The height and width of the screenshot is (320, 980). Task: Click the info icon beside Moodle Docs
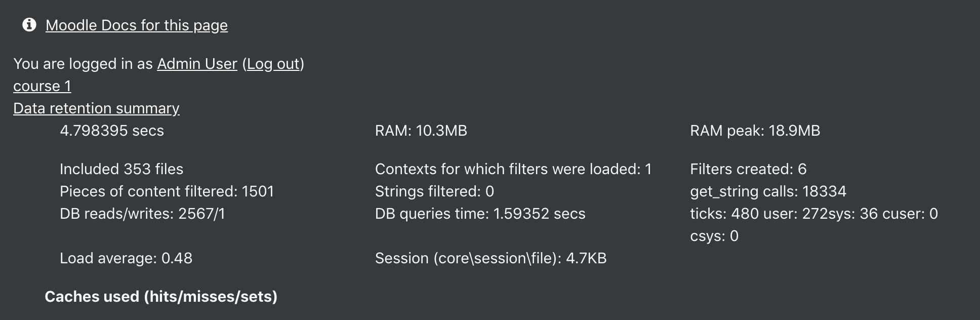click(x=29, y=24)
